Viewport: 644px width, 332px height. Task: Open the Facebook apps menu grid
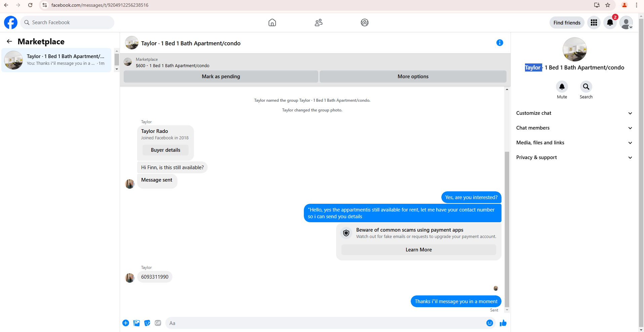pos(594,22)
